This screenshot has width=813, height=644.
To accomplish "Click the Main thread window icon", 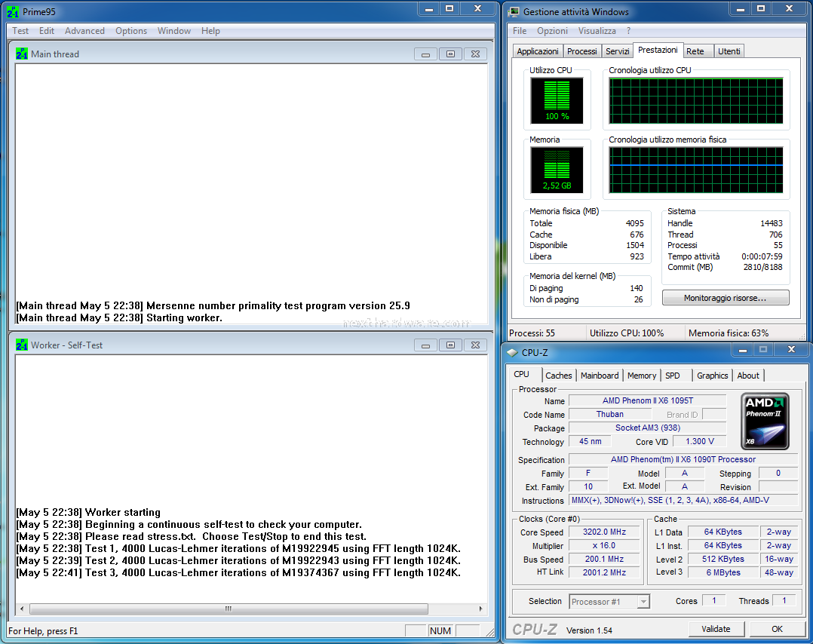I will point(22,54).
